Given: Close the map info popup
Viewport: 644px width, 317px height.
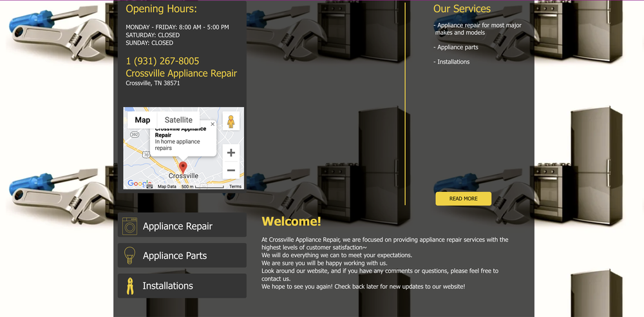Looking at the screenshot, I should click(213, 124).
